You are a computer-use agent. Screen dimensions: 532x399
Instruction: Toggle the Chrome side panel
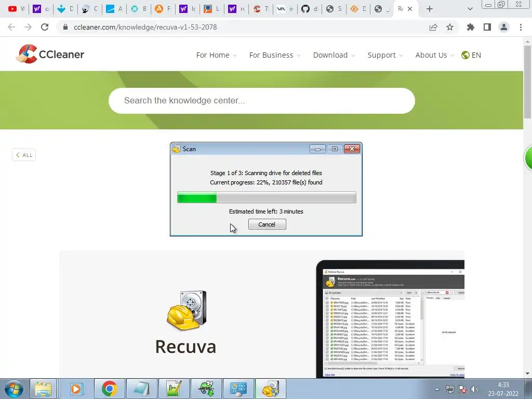487,27
